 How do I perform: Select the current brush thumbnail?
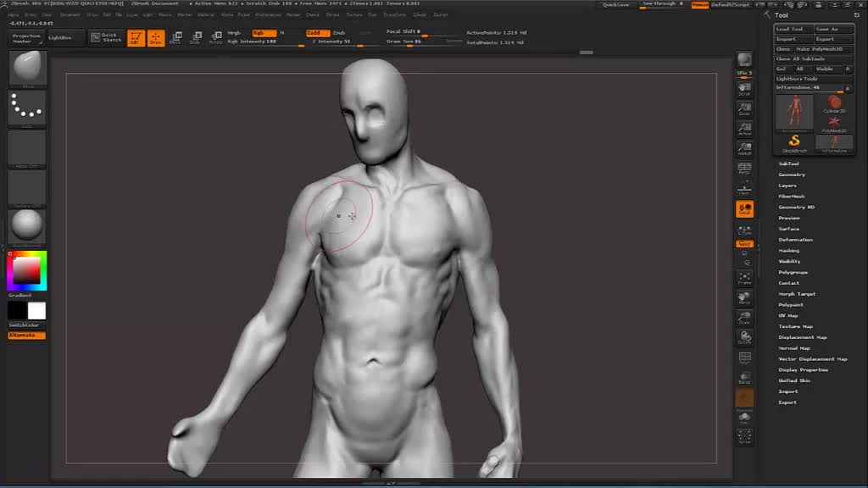click(27, 69)
